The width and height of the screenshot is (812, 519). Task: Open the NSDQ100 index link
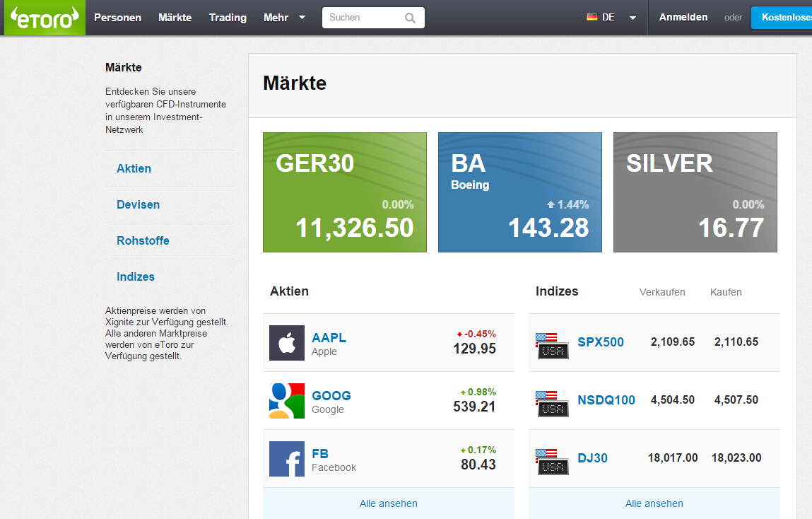coord(606,400)
